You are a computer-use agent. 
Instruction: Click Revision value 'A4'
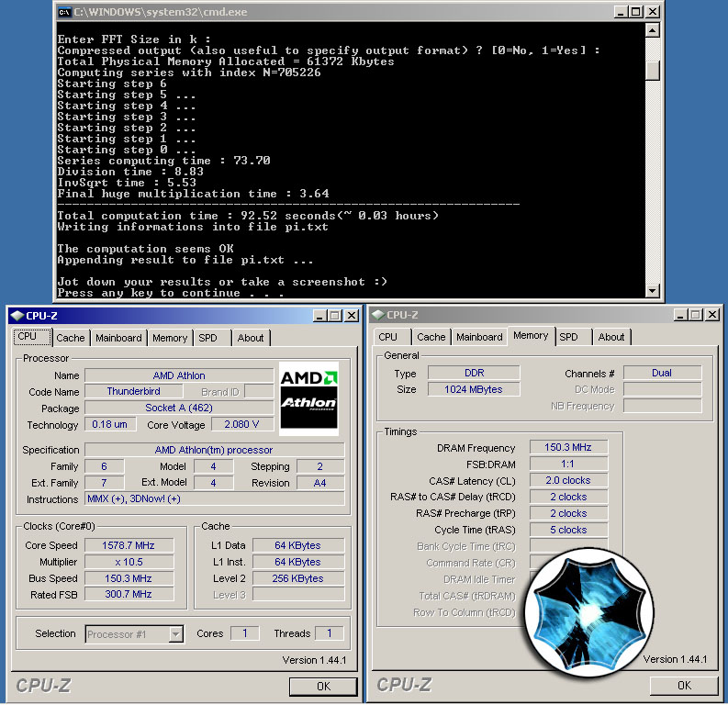319,483
